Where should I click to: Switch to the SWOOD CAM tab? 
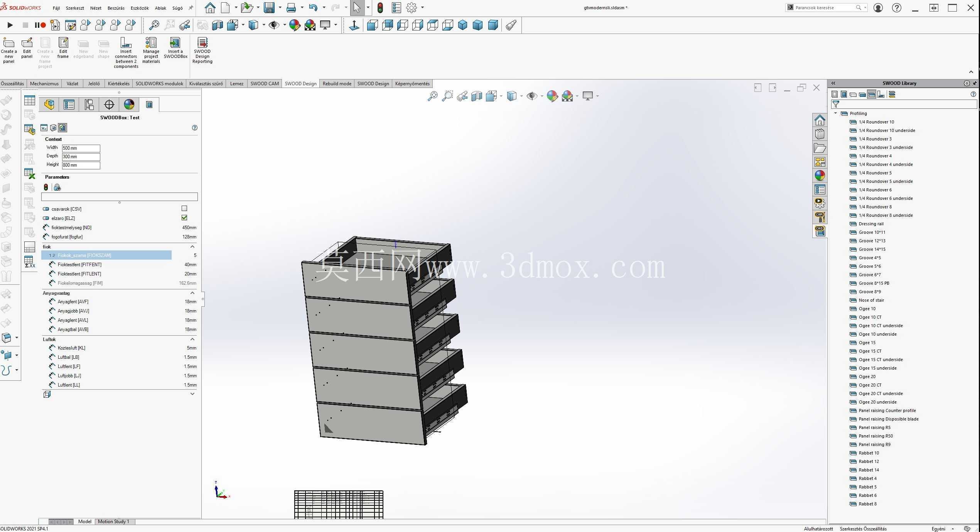265,84
